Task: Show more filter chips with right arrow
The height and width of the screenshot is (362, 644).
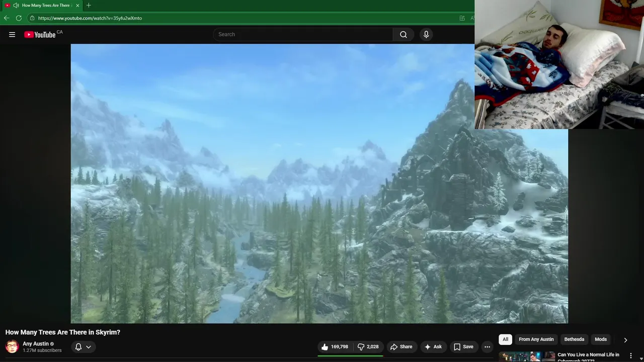Action: (625, 340)
